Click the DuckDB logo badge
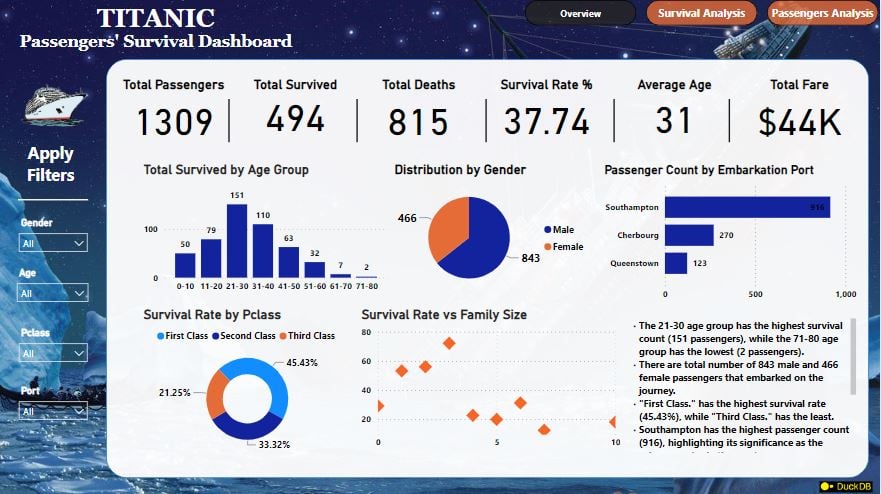The height and width of the screenshot is (494, 881). tap(843, 485)
